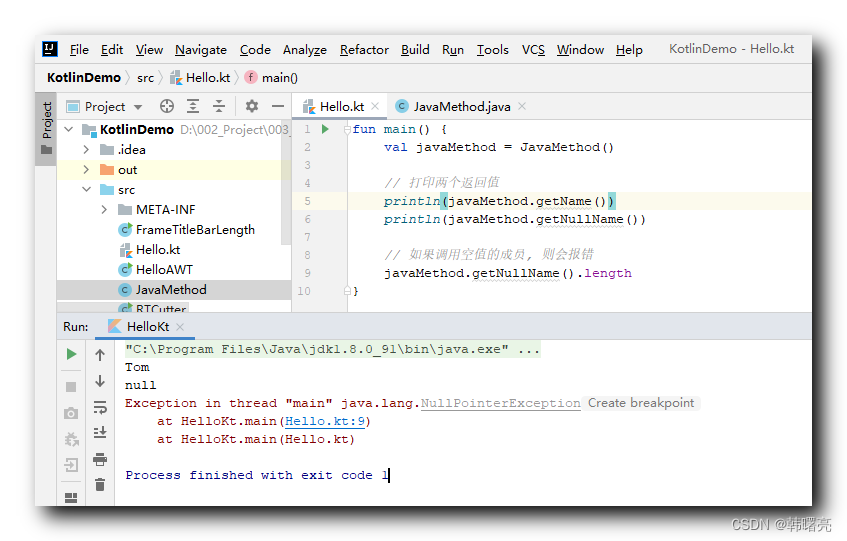
Task: Click the layout icon at Run toolbar bottom
Action: point(71,497)
